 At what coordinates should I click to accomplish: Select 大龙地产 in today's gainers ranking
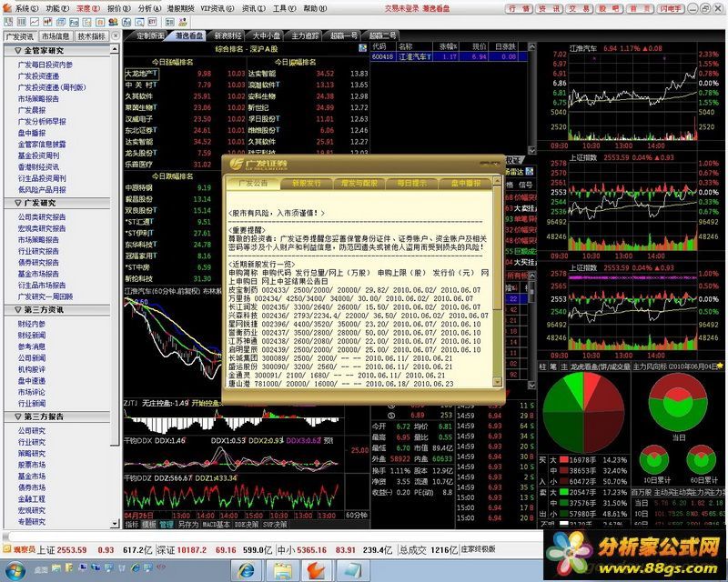(x=142, y=74)
